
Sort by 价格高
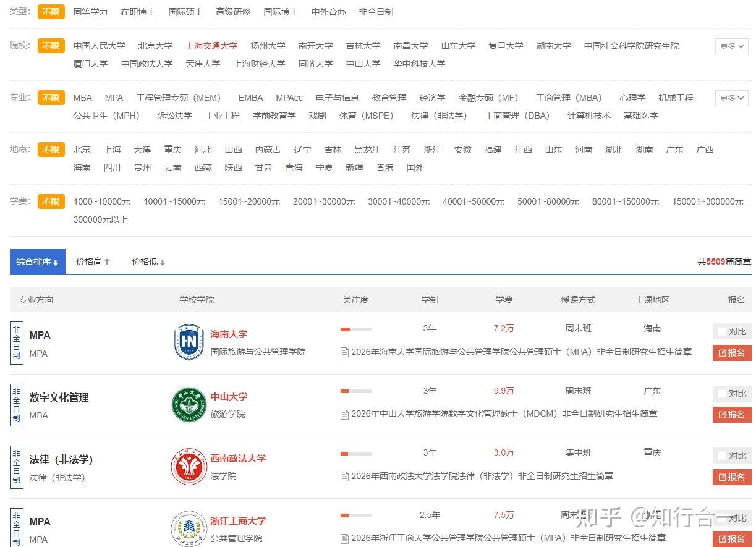(x=93, y=262)
